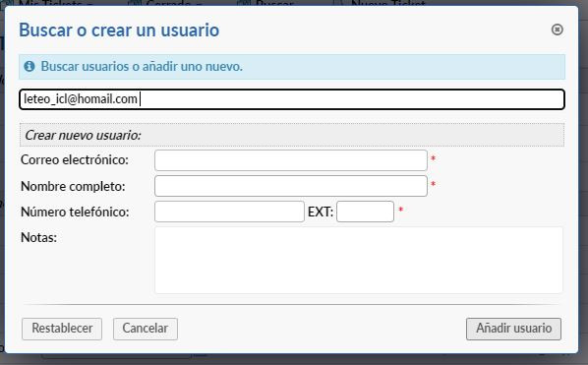The width and height of the screenshot is (588, 365).
Task: Close the user lookup dialog
Action: 557,30
